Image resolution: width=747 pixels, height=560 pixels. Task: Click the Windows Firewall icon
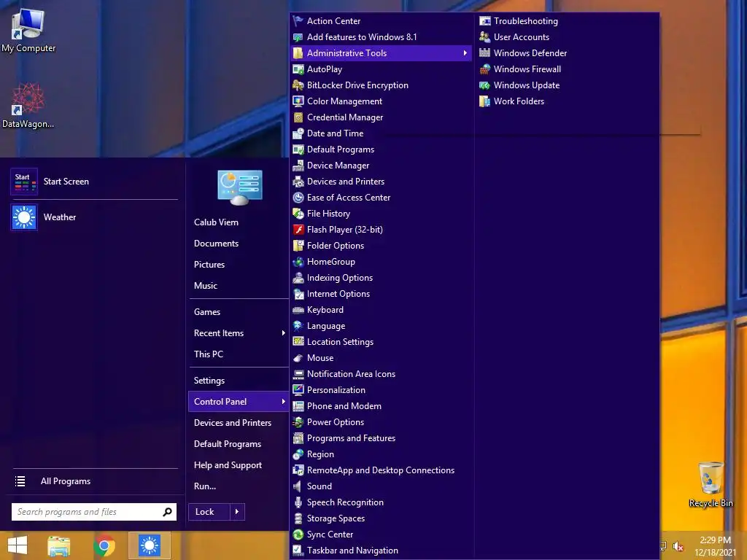484,69
